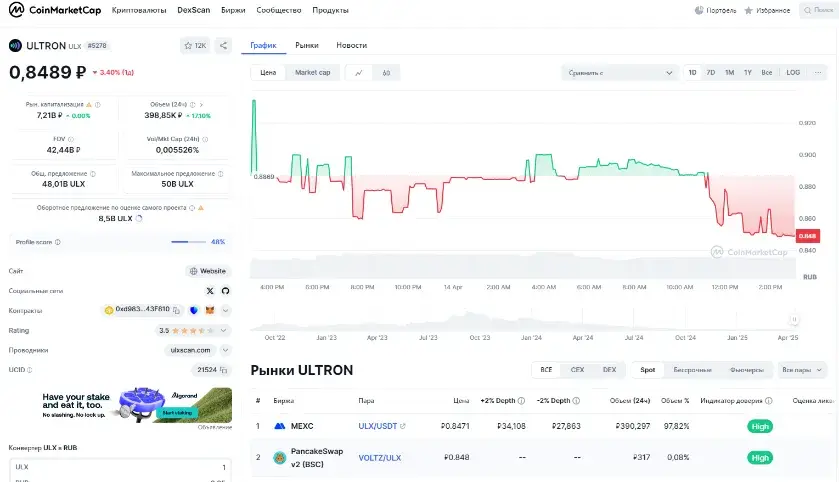Open DexScan menu

(x=194, y=10)
